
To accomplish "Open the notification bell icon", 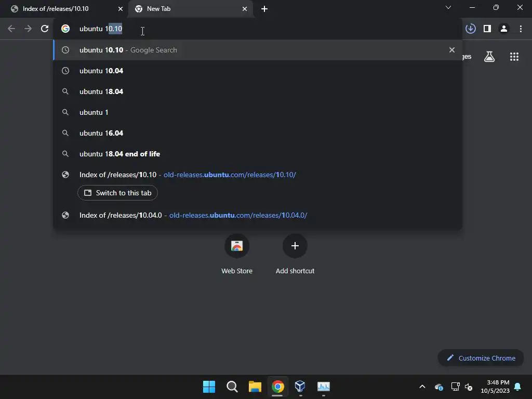I will (517, 387).
